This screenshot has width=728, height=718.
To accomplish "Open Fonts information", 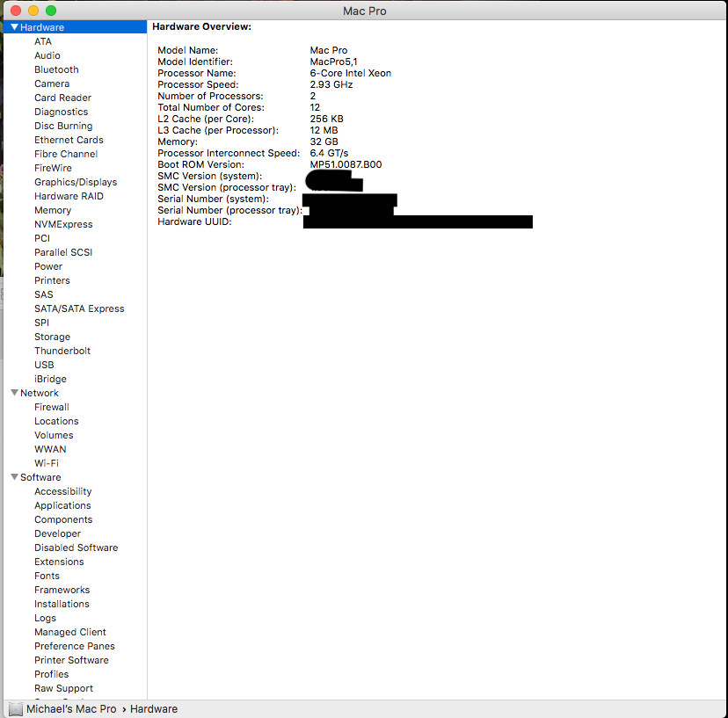I will (47, 576).
